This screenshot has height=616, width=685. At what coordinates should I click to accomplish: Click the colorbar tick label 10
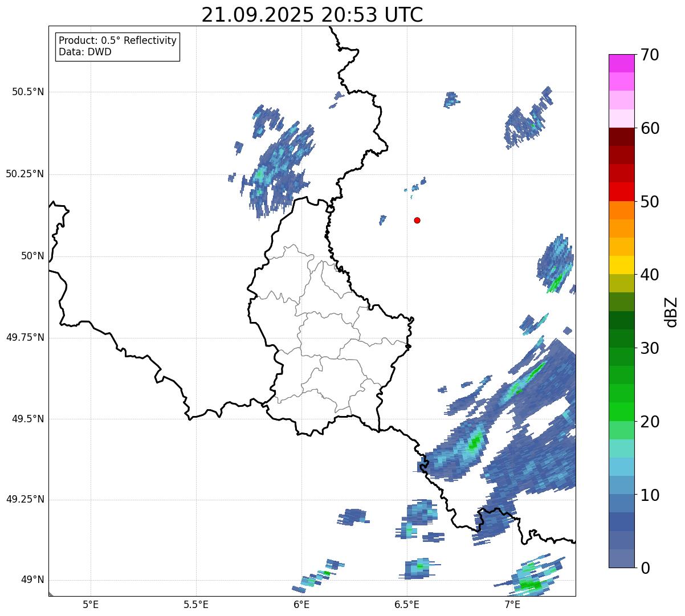[650, 495]
